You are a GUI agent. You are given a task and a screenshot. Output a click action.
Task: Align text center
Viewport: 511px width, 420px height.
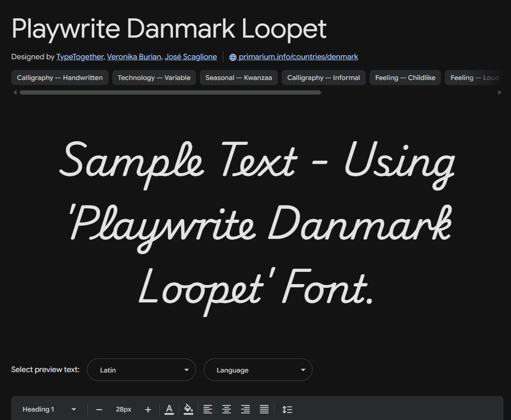tap(227, 409)
